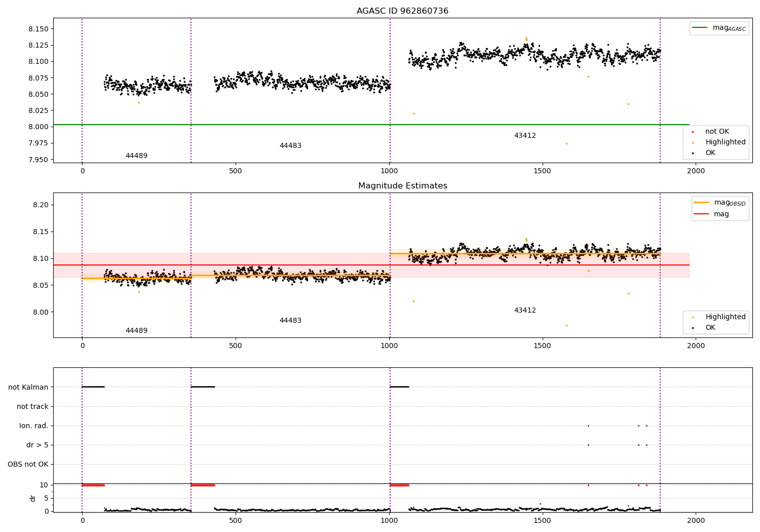Click the title 'AGASC ID 962860736'
The width and height of the screenshot is (760, 532).
(x=402, y=11)
